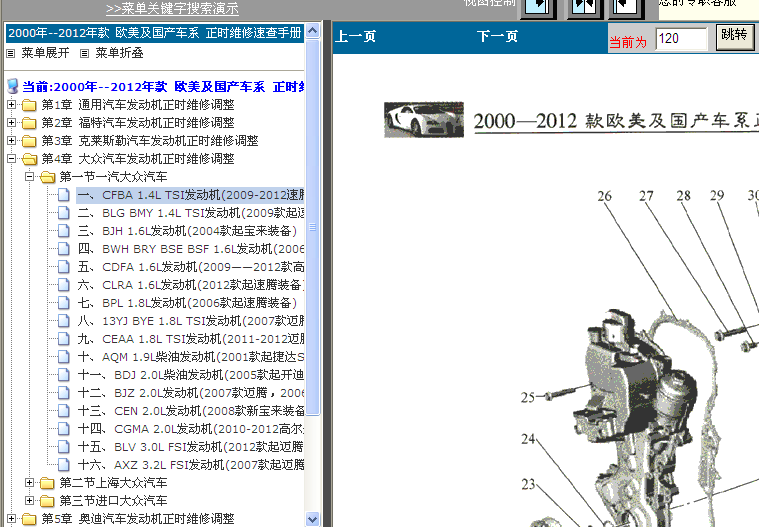Click the current page number field
This screenshot has height=527, width=759.
point(682,39)
